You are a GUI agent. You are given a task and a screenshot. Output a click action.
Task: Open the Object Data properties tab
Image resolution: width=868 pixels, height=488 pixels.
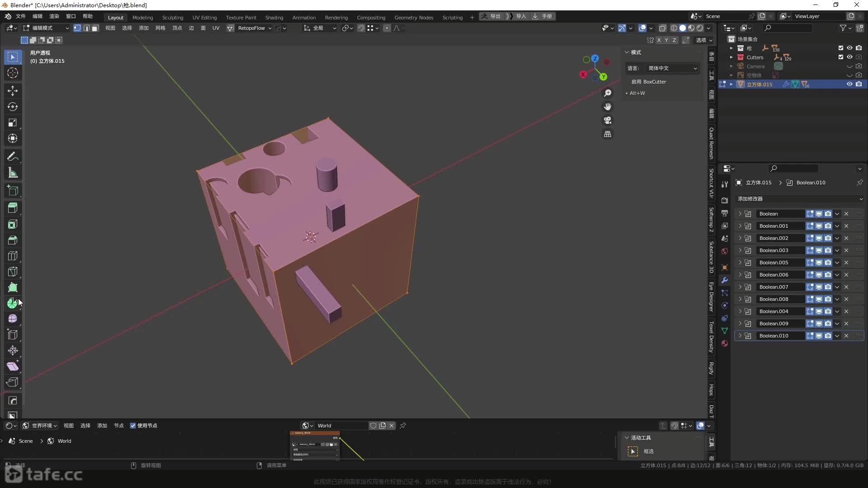[725, 331]
